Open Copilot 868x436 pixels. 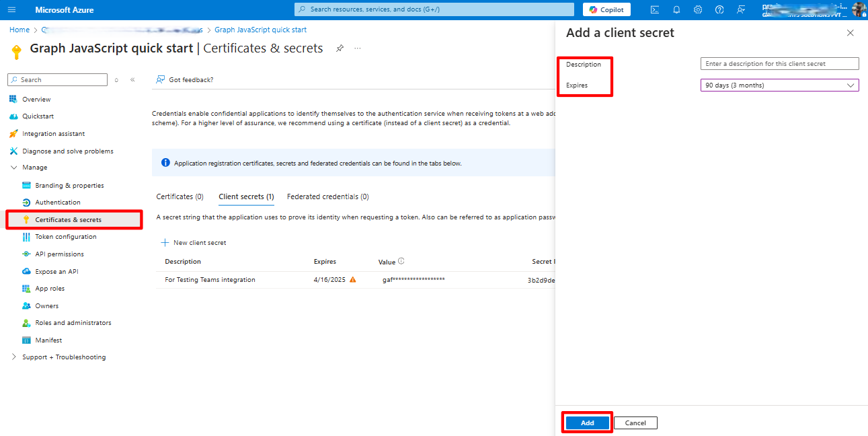click(606, 9)
